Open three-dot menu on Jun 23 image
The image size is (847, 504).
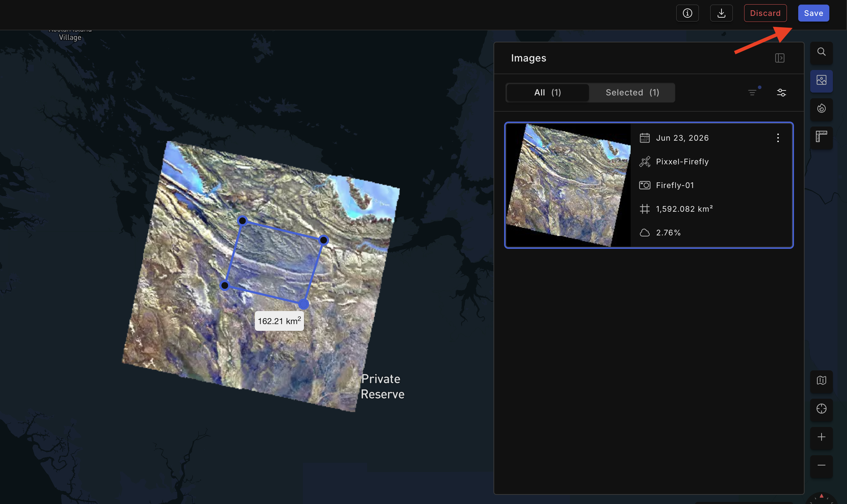(x=778, y=138)
